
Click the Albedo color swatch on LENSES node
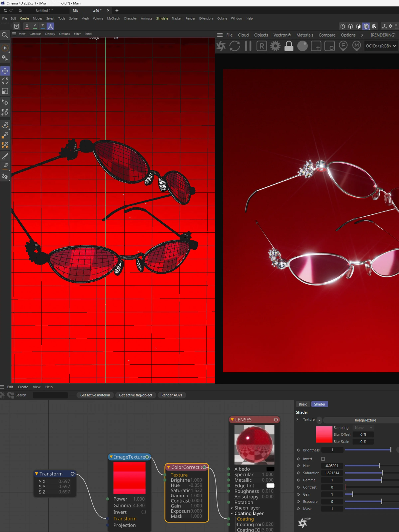pos(270,469)
